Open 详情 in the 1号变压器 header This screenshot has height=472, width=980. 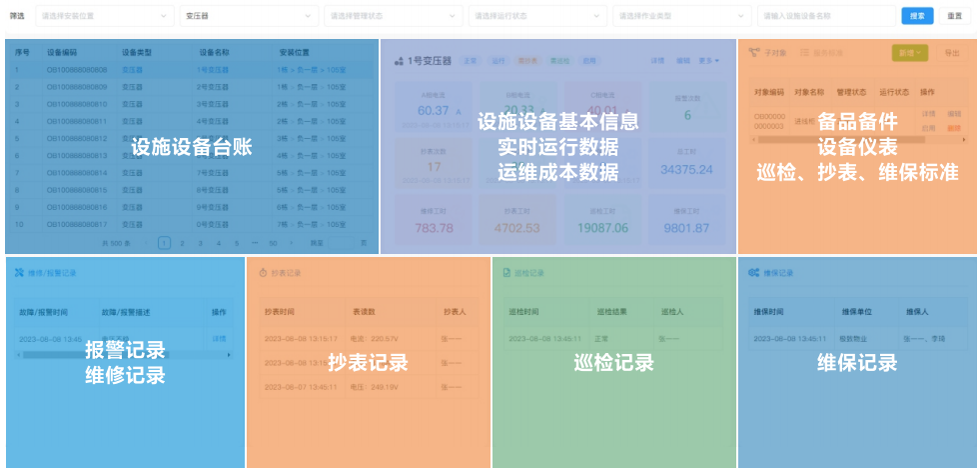(657, 61)
